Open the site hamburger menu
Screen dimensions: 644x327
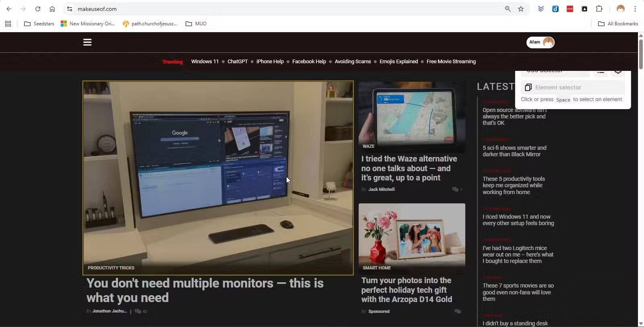click(87, 42)
